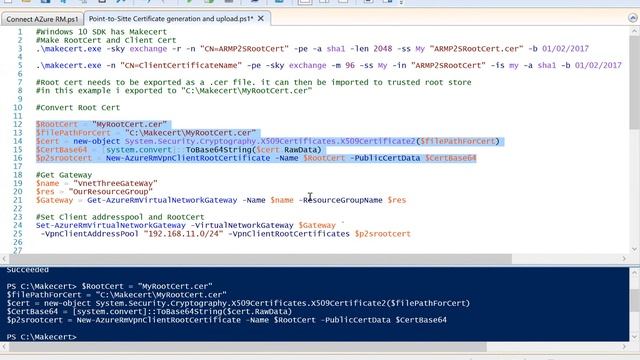The image size is (640, 360).
Task: Click the console line starting "$CertBase64 ="
Action: click(149, 311)
